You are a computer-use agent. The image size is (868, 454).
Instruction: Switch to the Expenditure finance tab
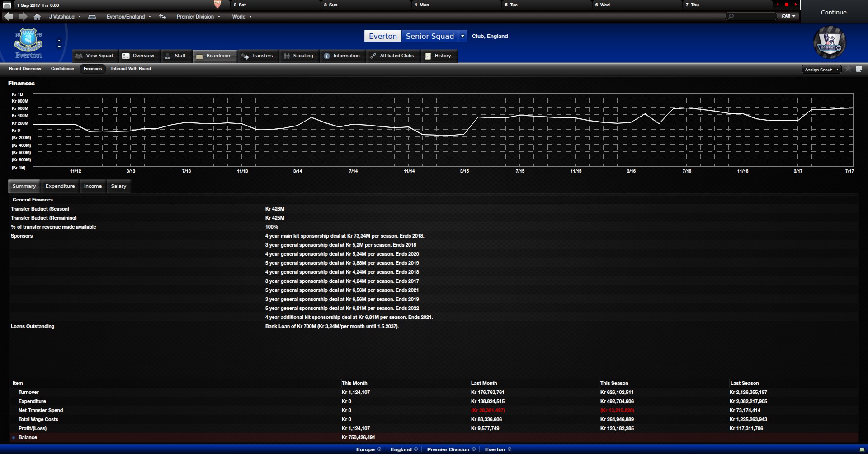click(60, 186)
